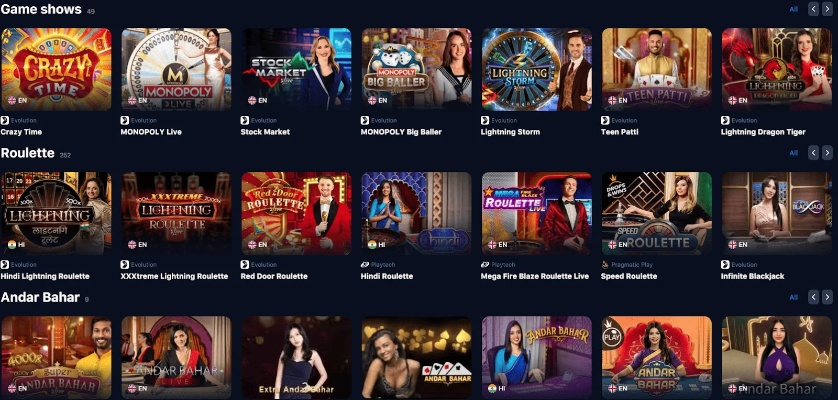
Task: Open Mega Fire Blaze Roulette Live thumbnail
Action: tap(537, 213)
